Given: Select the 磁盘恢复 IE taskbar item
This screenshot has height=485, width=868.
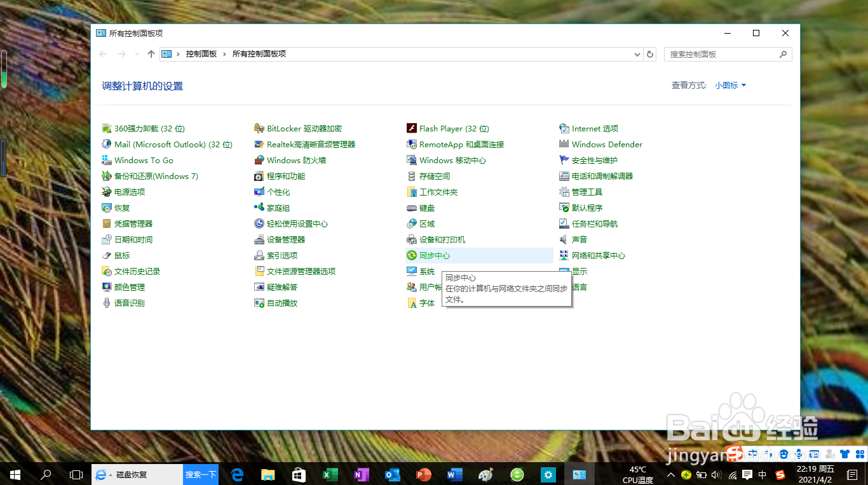Looking at the screenshot, I should coord(137,474).
